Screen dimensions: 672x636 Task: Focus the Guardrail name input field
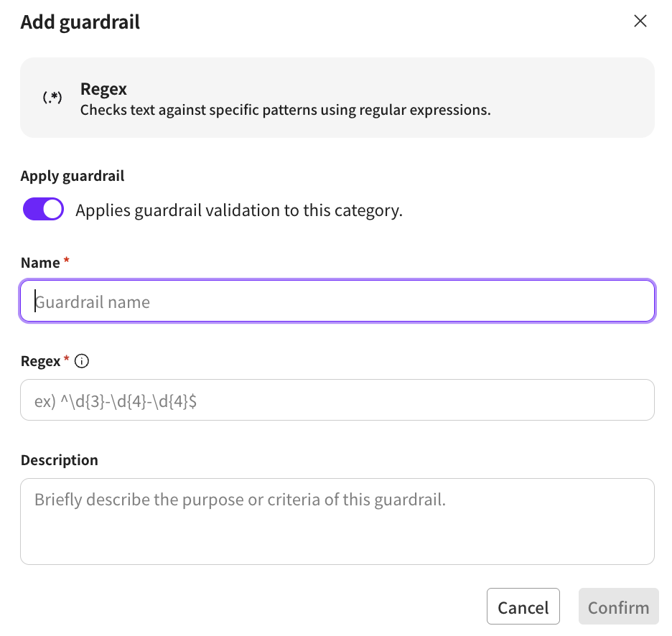(x=337, y=301)
